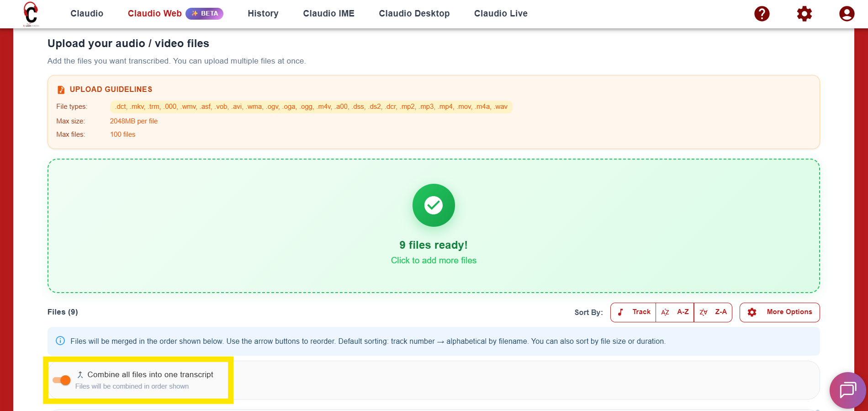This screenshot has width=868, height=411.
Task: Open the History tab
Action: 263,14
